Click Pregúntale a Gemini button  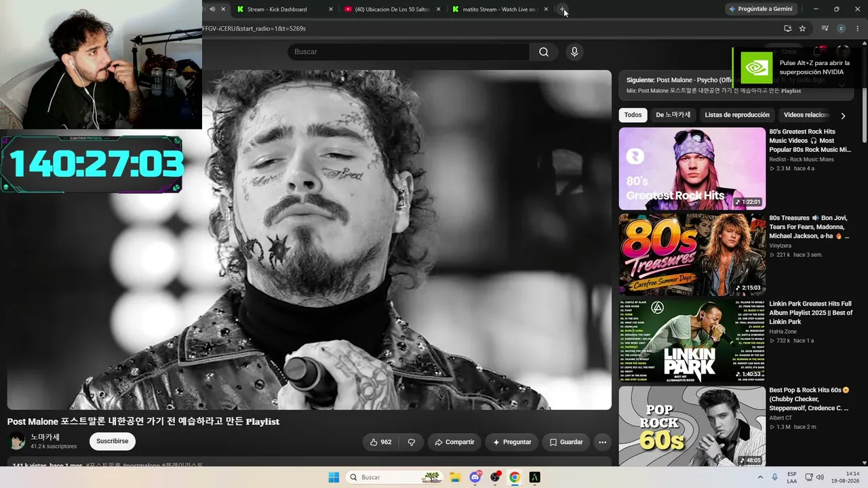pos(760,9)
